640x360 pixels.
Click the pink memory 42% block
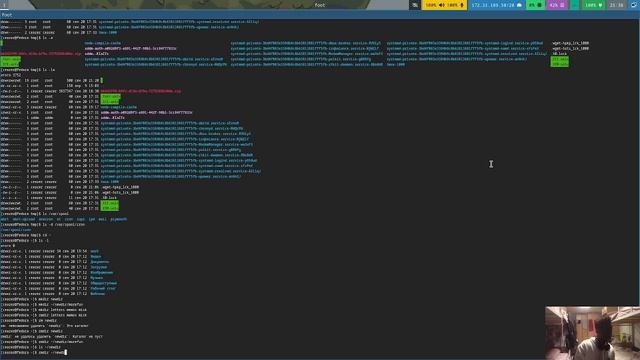tap(557, 5)
